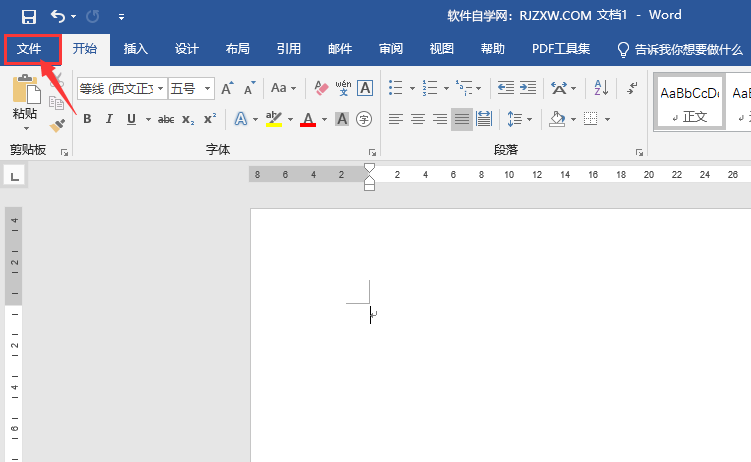Click the Redo/Repeat icon

[x=92, y=17]
